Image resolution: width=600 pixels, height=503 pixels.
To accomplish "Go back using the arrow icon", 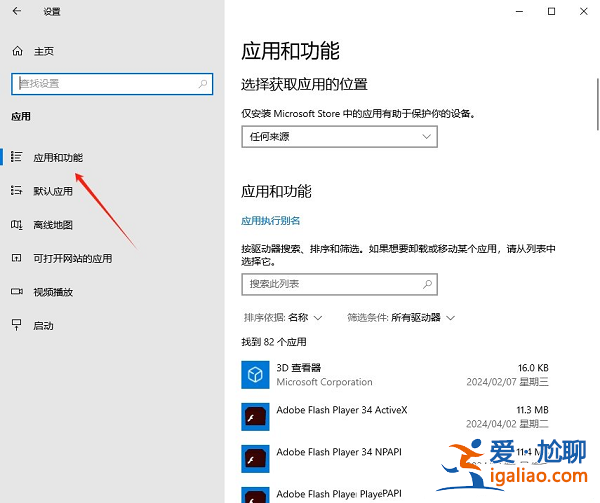I will [16, 11].
